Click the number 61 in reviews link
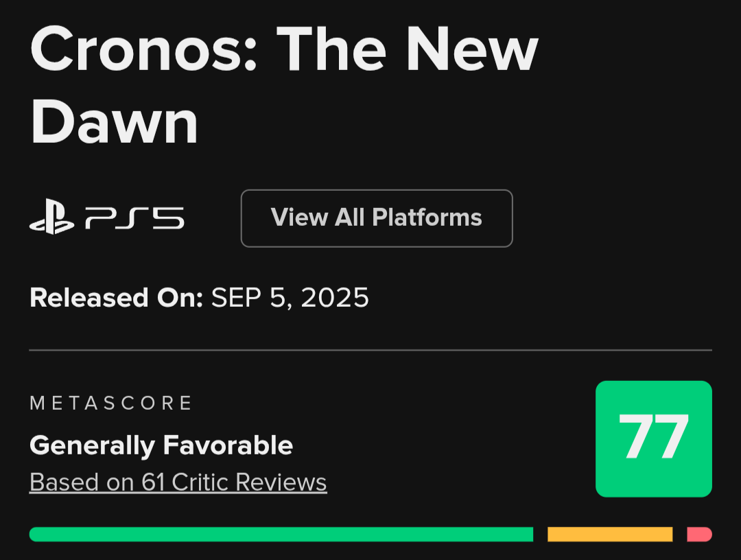 click(154, 482)
